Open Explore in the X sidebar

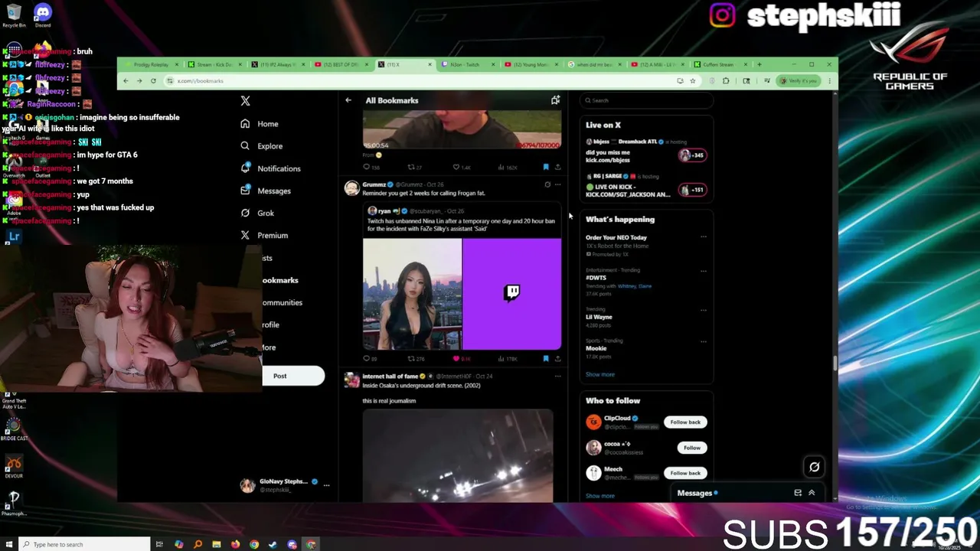[x=261, y=146]
